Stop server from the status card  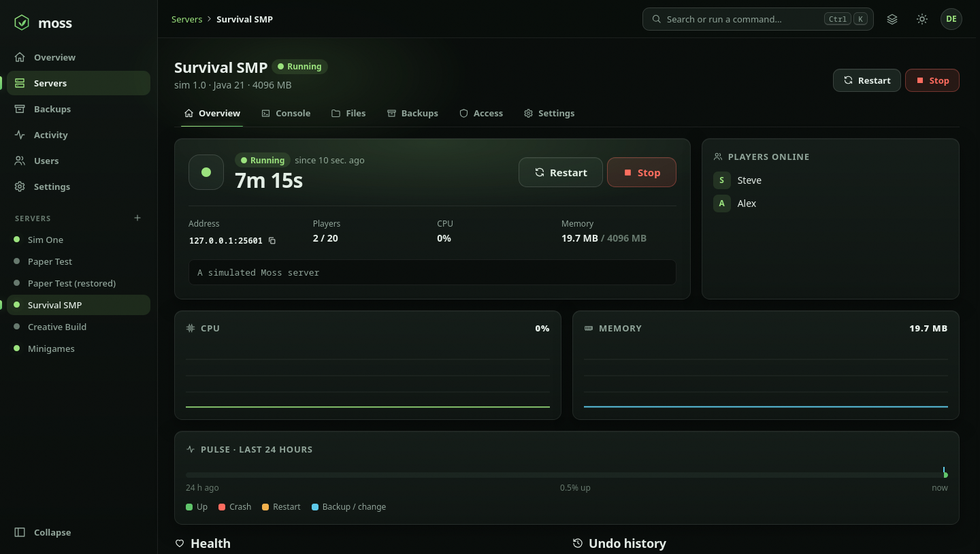(642, 172)
